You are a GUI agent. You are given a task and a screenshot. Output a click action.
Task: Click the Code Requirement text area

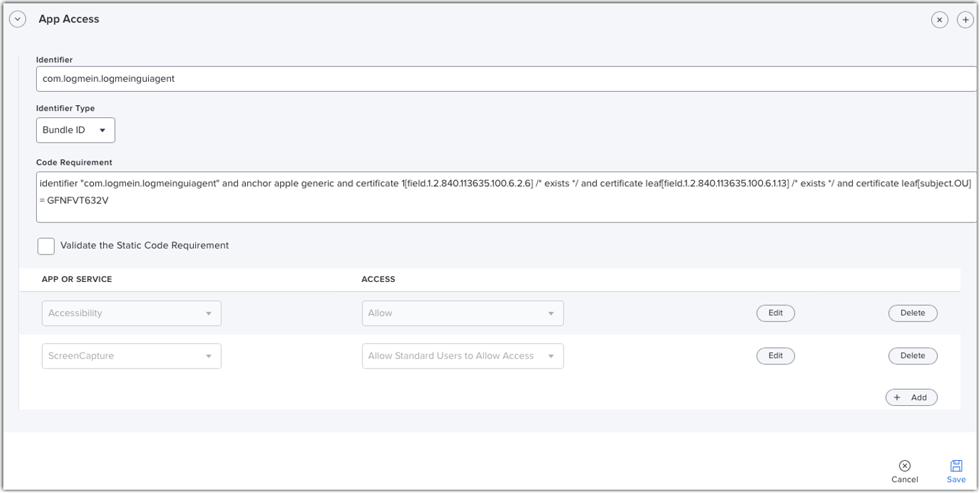tap(402, 196)
